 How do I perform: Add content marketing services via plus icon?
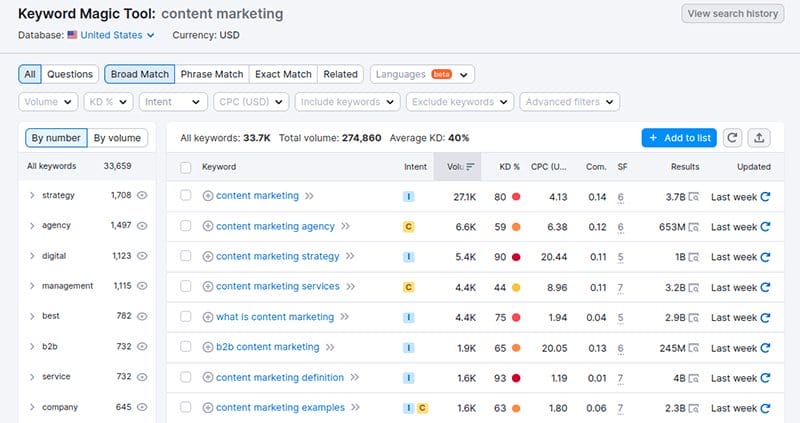pyautogui.click(x=208, y=287)
